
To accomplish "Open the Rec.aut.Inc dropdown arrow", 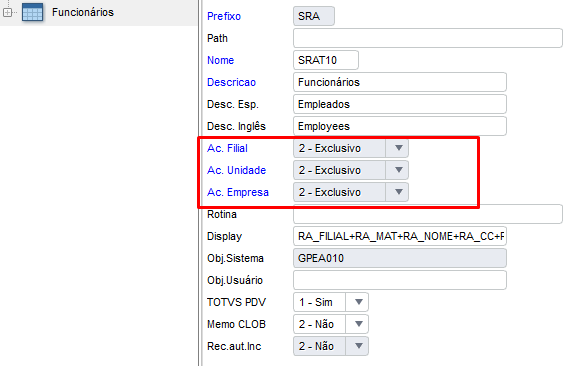I will tap(358, 346).
